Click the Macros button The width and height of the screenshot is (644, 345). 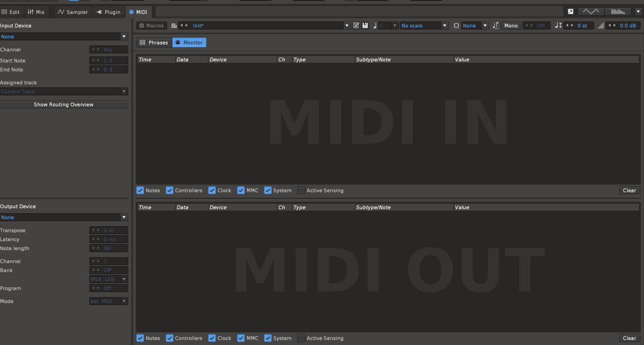[152, 25]
